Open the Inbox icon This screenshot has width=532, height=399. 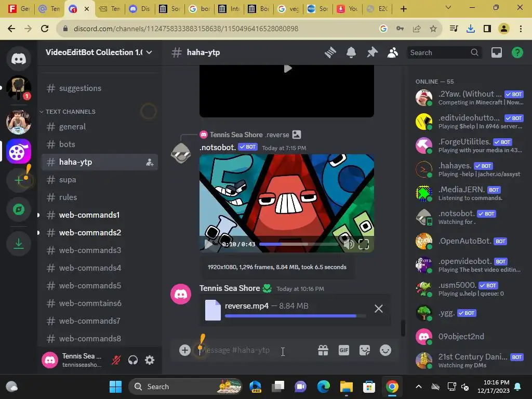click(496, 52)
